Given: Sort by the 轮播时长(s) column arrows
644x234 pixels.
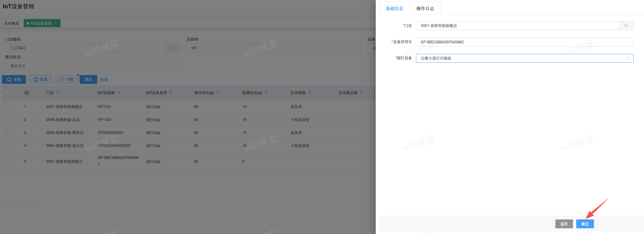Looking at the screenshot, I should click(266, 93).
